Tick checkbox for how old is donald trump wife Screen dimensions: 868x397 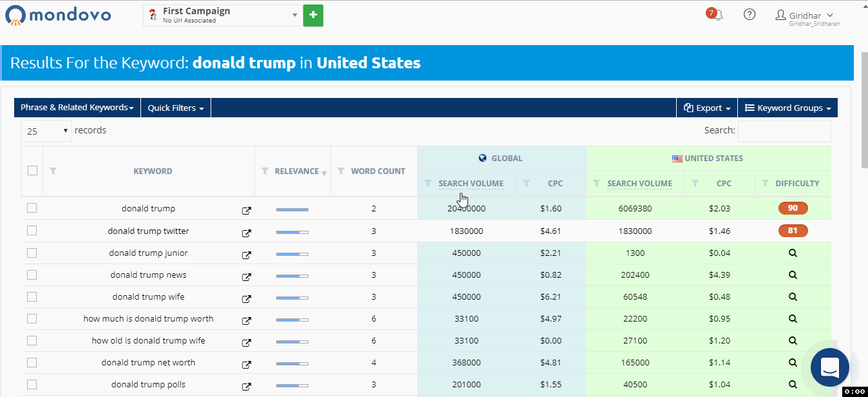32,340
